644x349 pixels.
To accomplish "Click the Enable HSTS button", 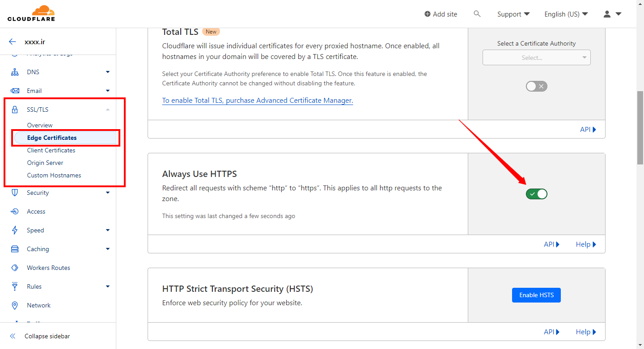I will [536, 295].
